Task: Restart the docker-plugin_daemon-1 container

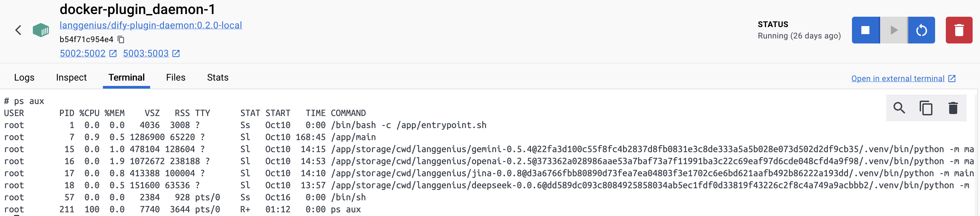Action: tap(921, 30)
